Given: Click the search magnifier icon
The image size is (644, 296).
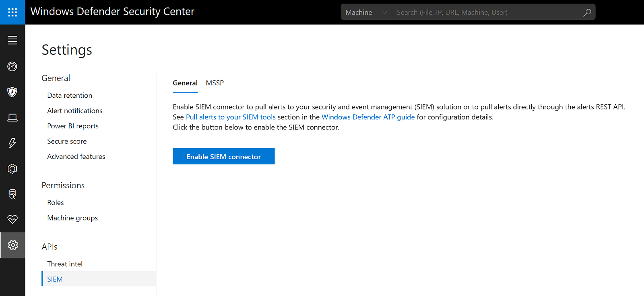Looking at the screenshot, I should (587, 12).
